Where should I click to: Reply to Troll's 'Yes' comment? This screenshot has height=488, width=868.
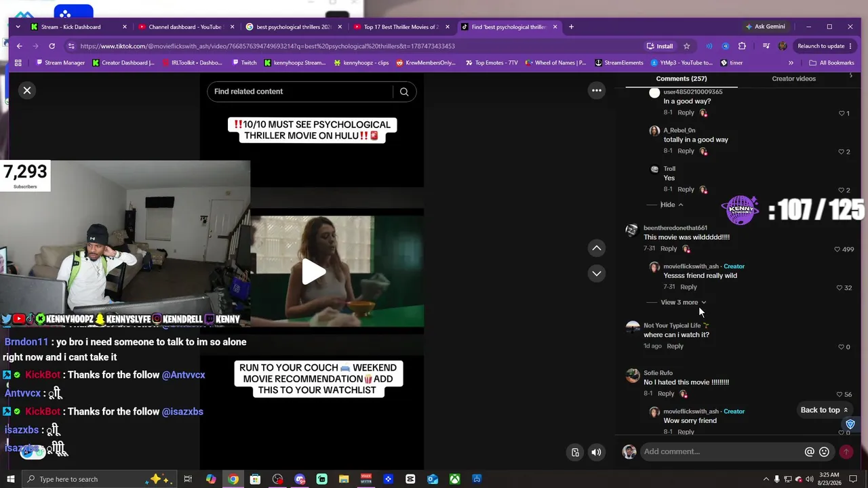pos(686,190)
